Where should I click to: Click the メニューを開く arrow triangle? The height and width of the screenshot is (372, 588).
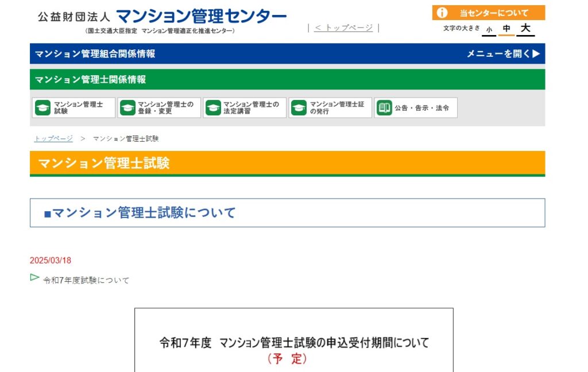[x=536, y=53]
